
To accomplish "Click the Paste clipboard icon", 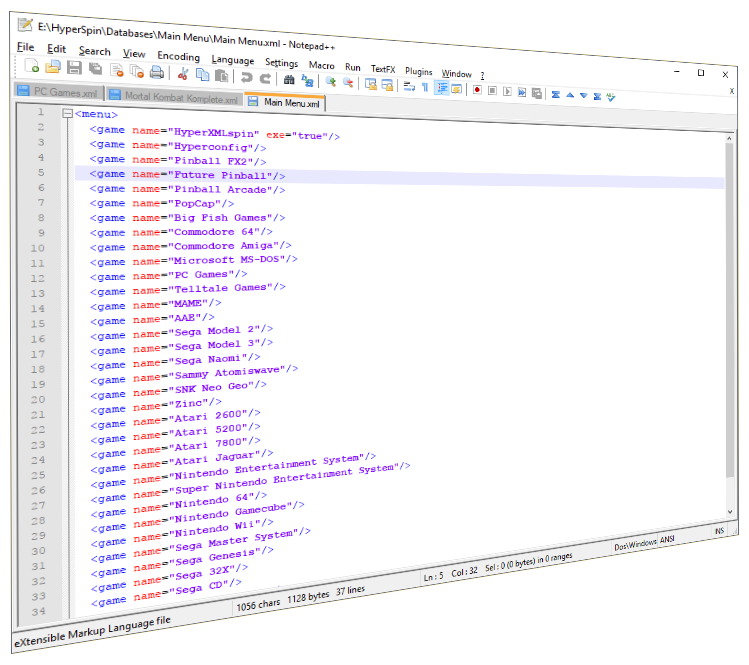I will (x=221, y=75).
